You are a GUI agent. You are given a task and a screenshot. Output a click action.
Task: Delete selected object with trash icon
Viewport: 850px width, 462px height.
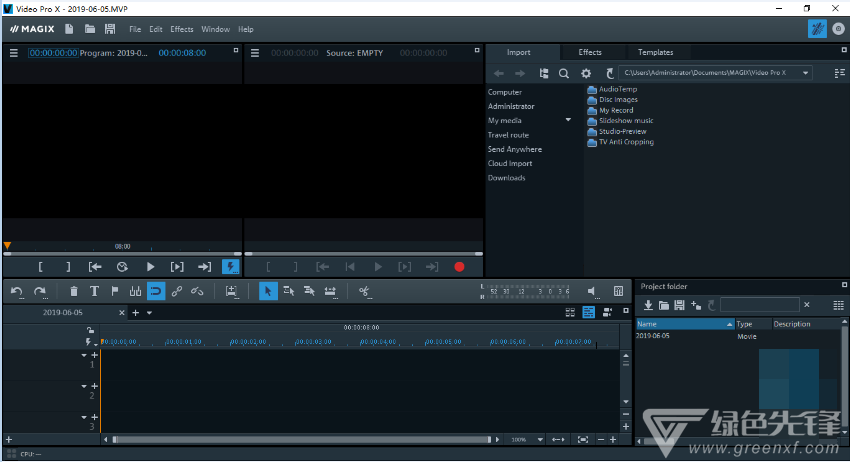74,292
